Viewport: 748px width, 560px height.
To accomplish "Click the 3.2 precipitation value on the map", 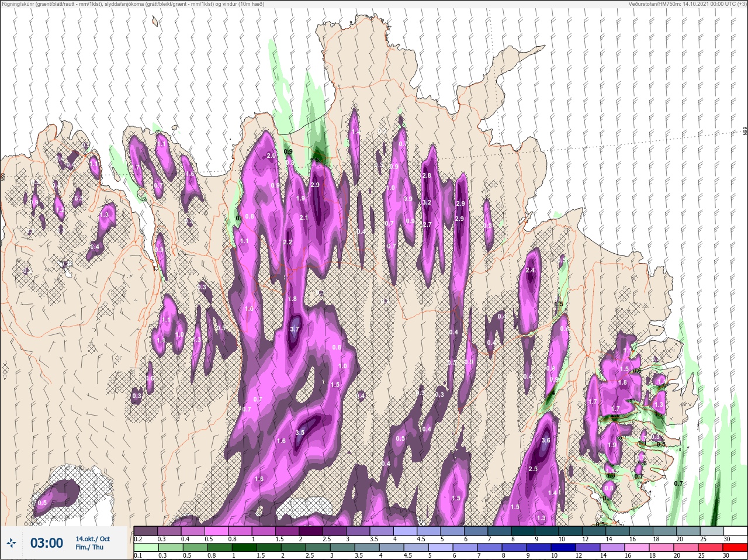I will 427,203.
